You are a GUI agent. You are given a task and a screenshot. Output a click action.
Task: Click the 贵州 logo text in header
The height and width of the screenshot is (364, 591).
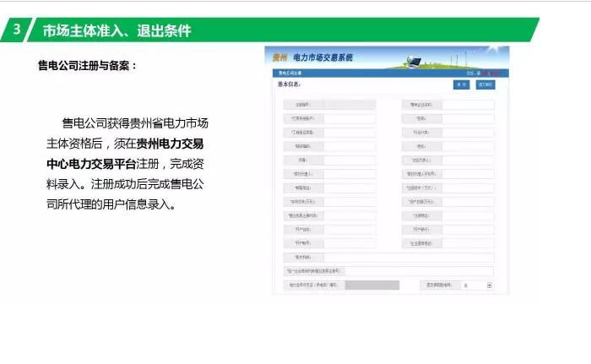click(x=278, y=57)
